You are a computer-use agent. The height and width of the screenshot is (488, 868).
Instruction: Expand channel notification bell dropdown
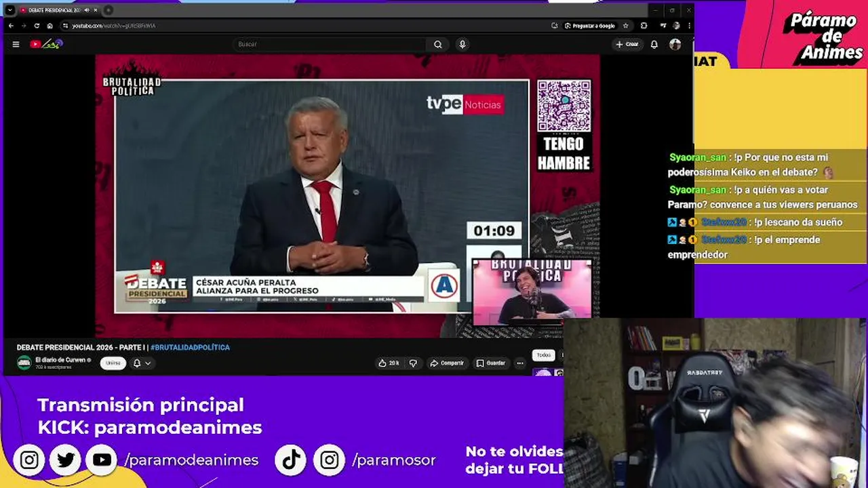142,363
